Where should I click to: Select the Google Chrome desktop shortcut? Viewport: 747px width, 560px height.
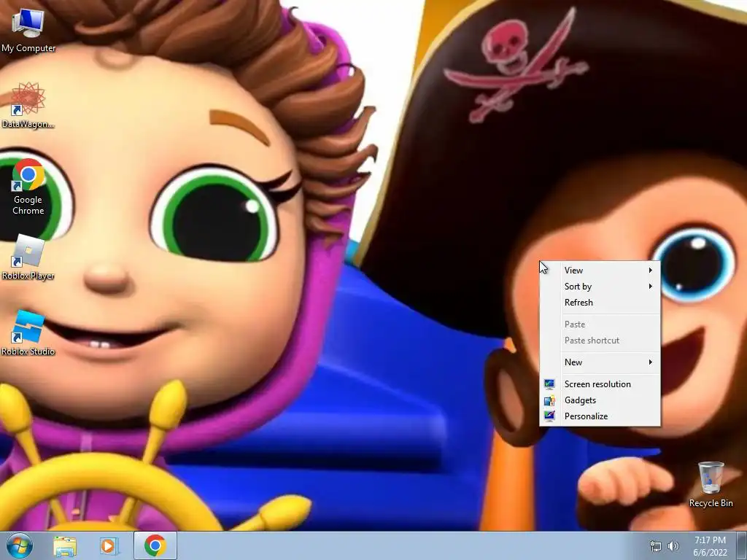[x=28, y=187]
